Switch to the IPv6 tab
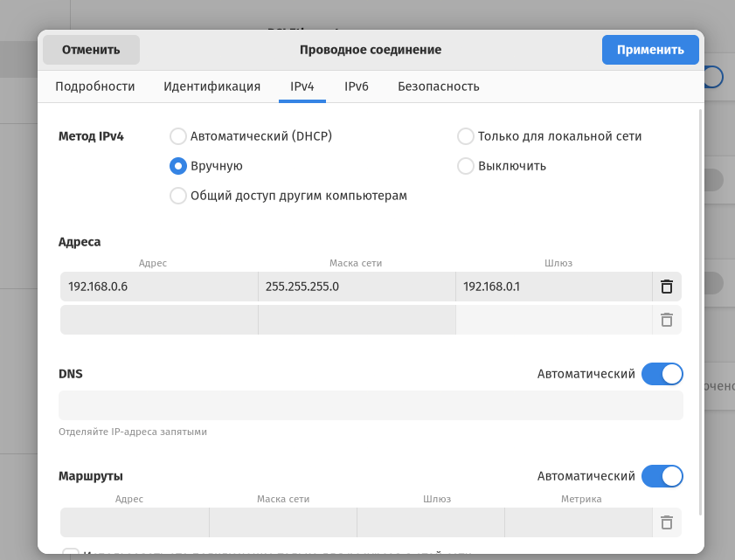735x560 pixels. (357, 86)
